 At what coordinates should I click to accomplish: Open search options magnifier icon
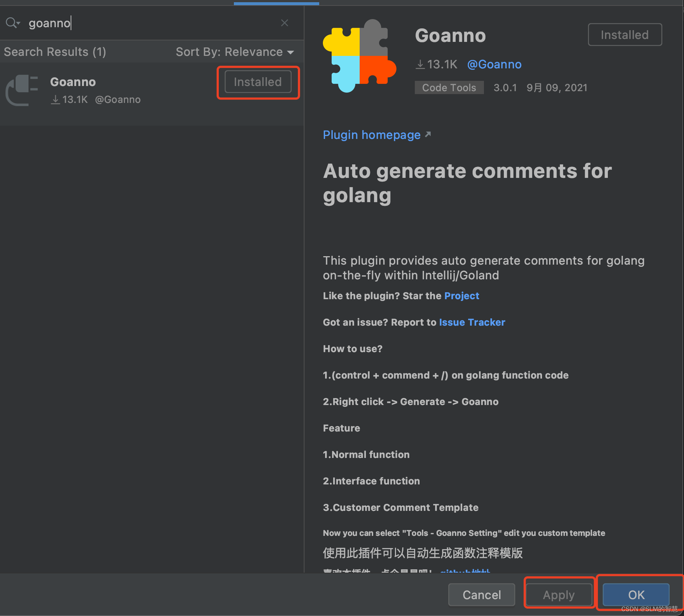click(x=13, y=23)
